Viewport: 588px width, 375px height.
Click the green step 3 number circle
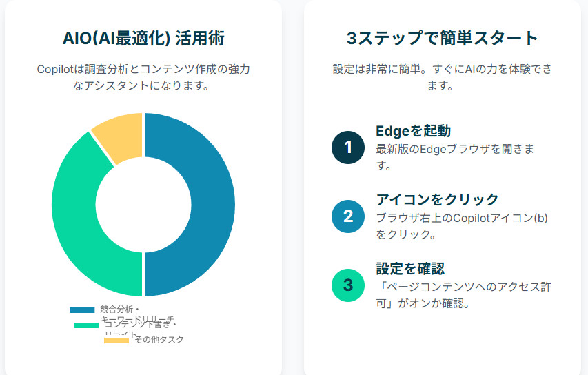click(x=348, y=285)
